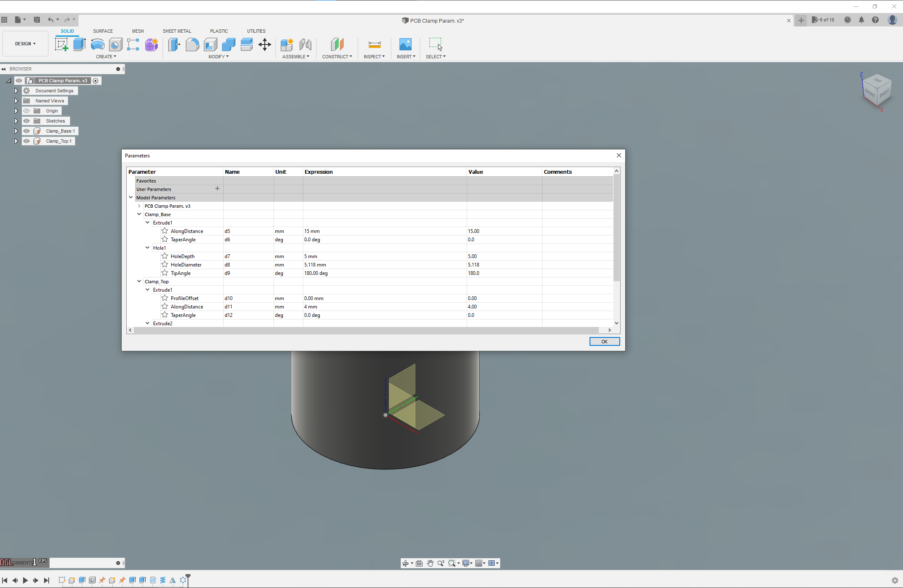903x588 pixels.
Task: Select the Extrude tool icon
Action: [x=79, y=44]
